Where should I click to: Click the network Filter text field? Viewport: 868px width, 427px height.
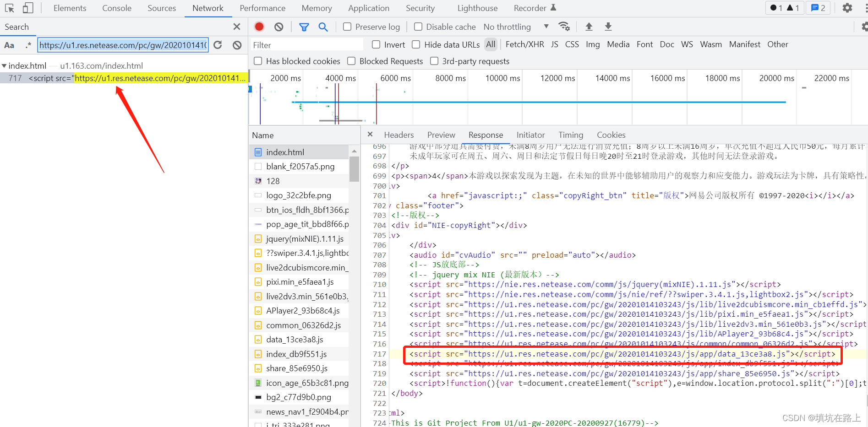(306, 45)
